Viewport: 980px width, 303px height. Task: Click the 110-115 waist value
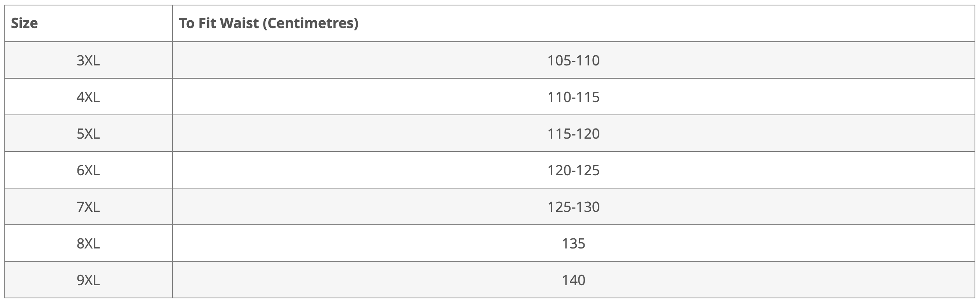573,97
